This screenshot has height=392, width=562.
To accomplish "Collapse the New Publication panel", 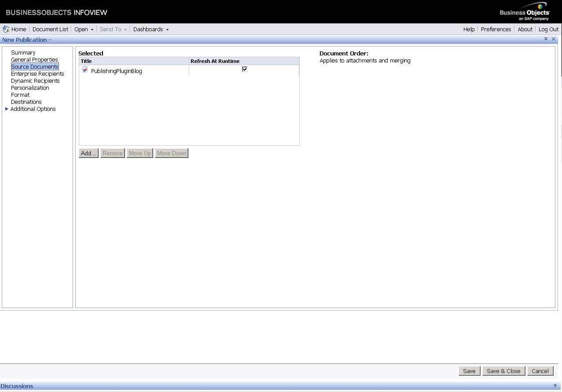I will coord(546,39).
